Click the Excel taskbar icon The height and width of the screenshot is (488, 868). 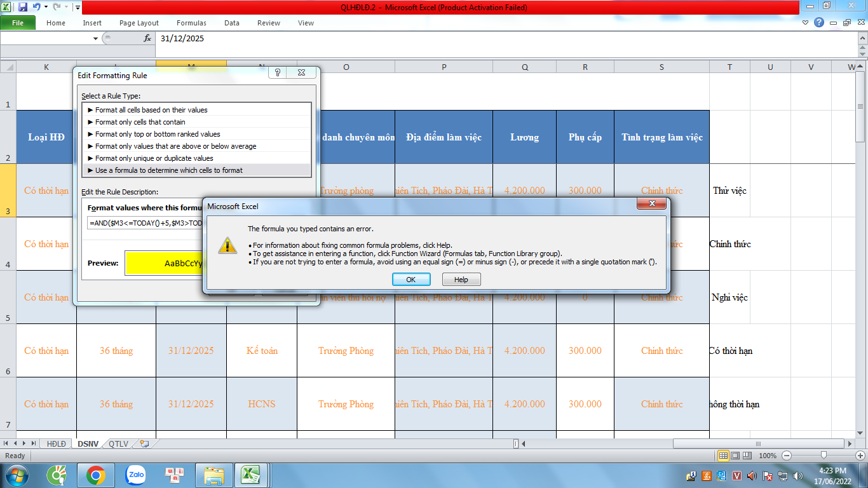click(252, 475)
